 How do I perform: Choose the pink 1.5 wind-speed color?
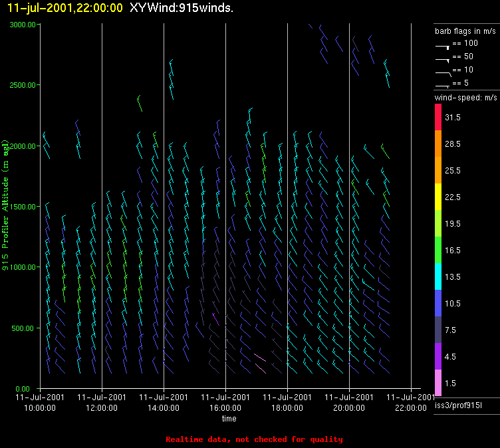tap(438, 383)
